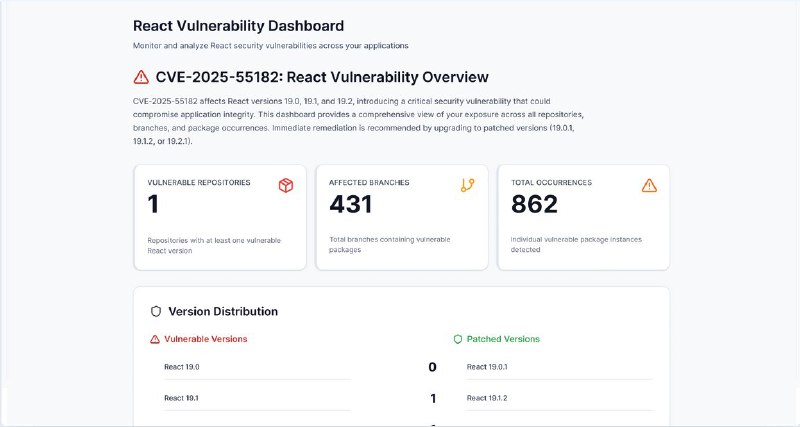Image resolution: width=800 pixels, height=427 pixels.
Task: Click the shield icon next to Version Distribution
Action: click(x=155, y=311)
